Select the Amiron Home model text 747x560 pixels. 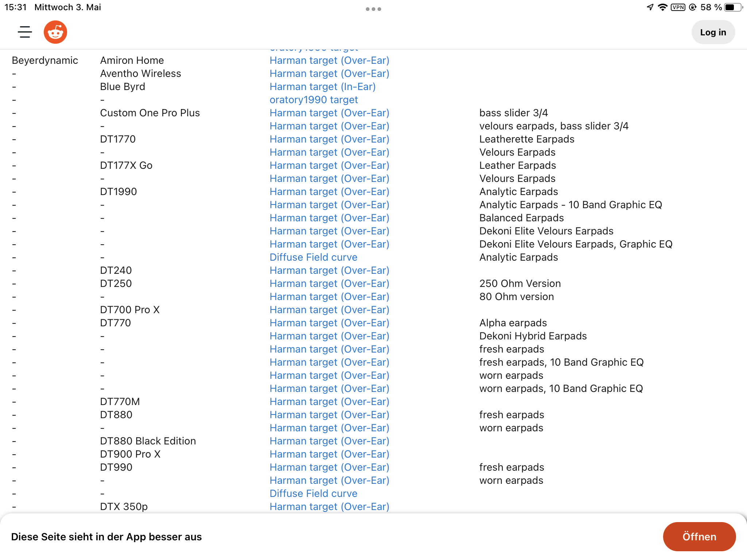coord(132,61)
